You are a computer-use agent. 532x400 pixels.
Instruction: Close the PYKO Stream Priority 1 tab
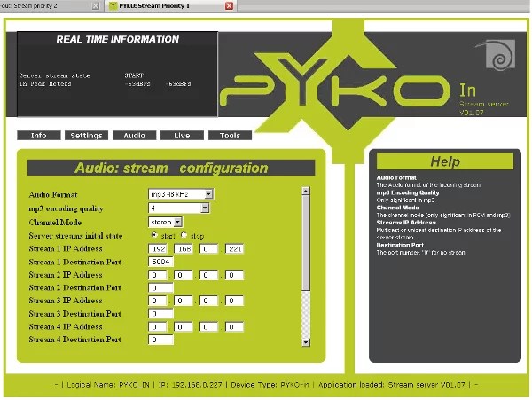pos(230,5)
